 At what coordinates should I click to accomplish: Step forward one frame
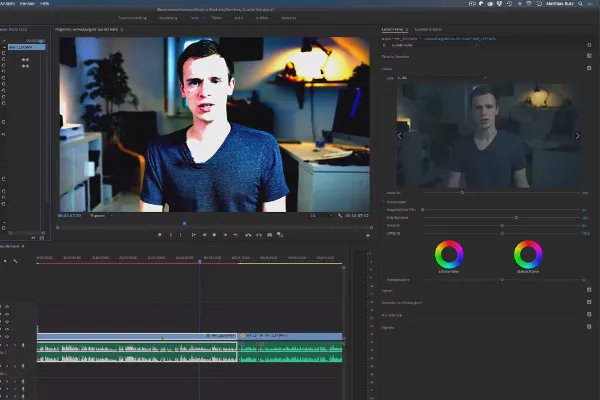225,235
